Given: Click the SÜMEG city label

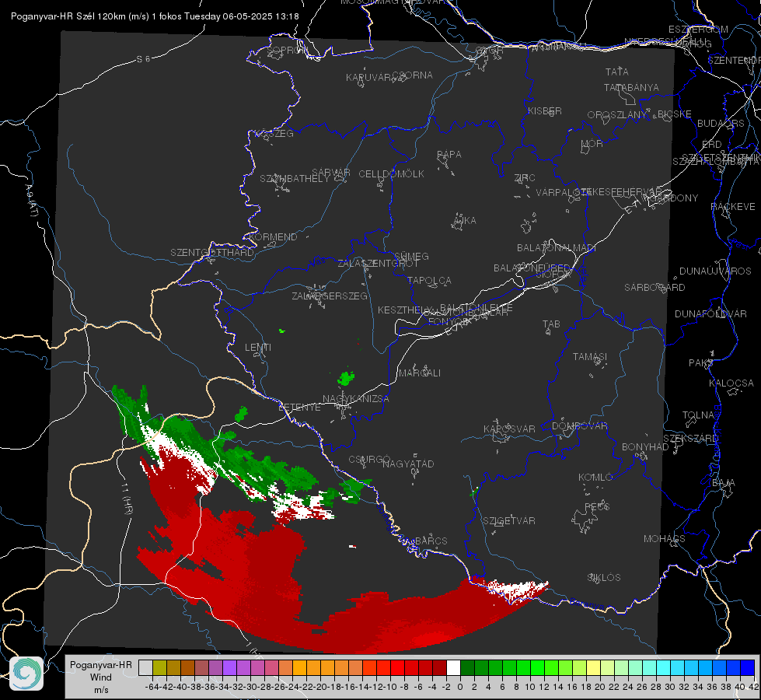Looking at the screenshot, I should pyautogui.click(x=411, y=256).
